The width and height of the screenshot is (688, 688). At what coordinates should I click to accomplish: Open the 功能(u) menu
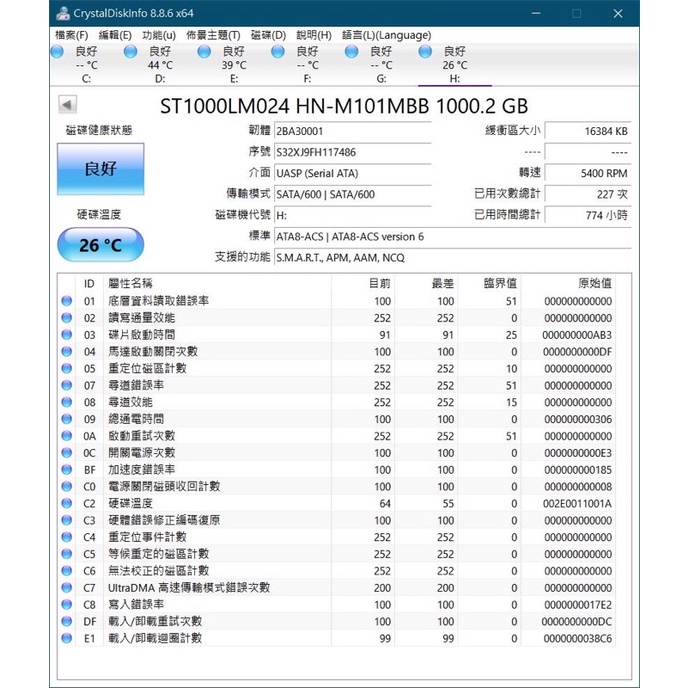(159, 35)
